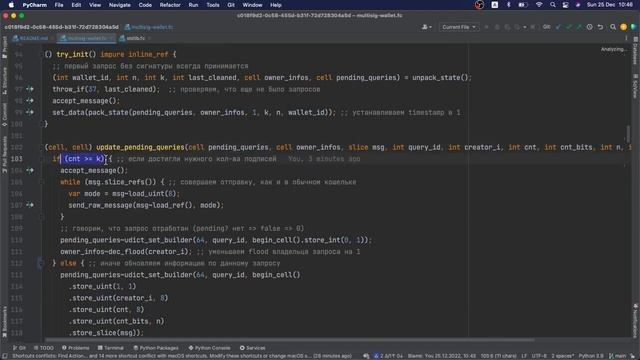
Task: Open the Project tool window
Action: pyautogui.click(x=4, y=47)
